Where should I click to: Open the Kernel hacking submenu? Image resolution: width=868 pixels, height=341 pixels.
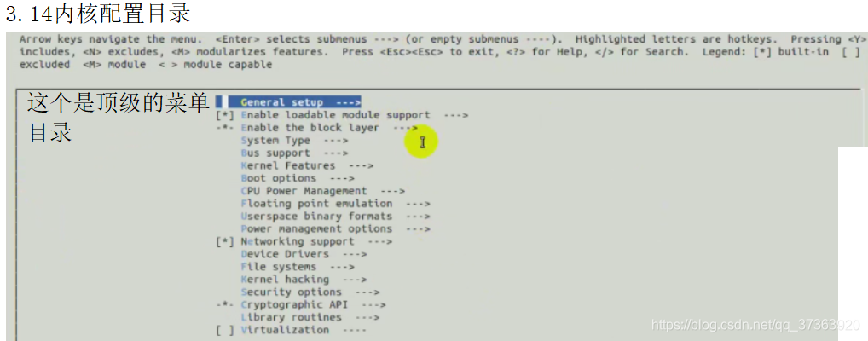[304, 280]
